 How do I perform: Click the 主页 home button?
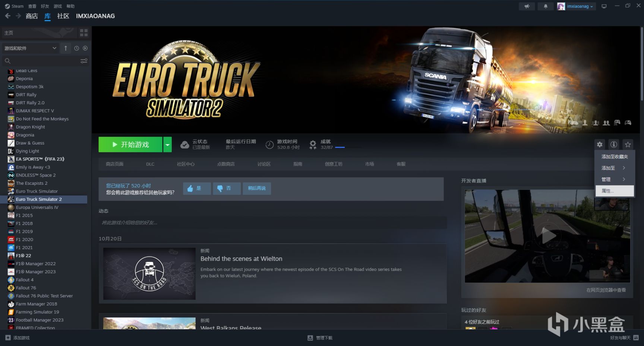[39, 33]
